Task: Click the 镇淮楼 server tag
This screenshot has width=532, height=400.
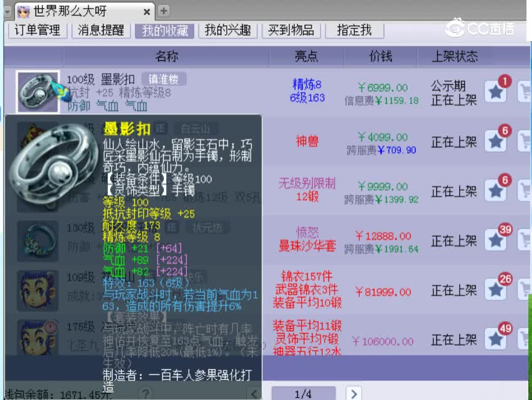Action: [164, 80]
